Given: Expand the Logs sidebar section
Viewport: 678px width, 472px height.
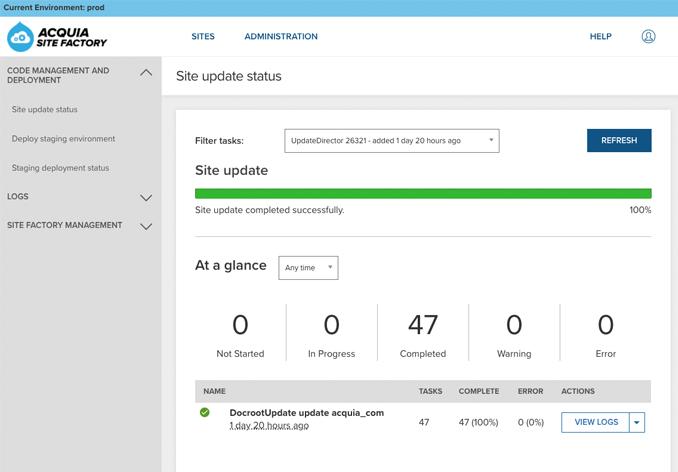Looking at the screenshot, I should tap(146, 198).
